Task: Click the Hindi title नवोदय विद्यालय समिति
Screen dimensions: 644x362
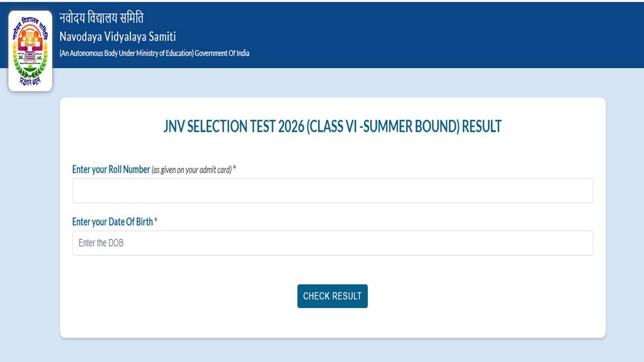Action: [101, 18]
